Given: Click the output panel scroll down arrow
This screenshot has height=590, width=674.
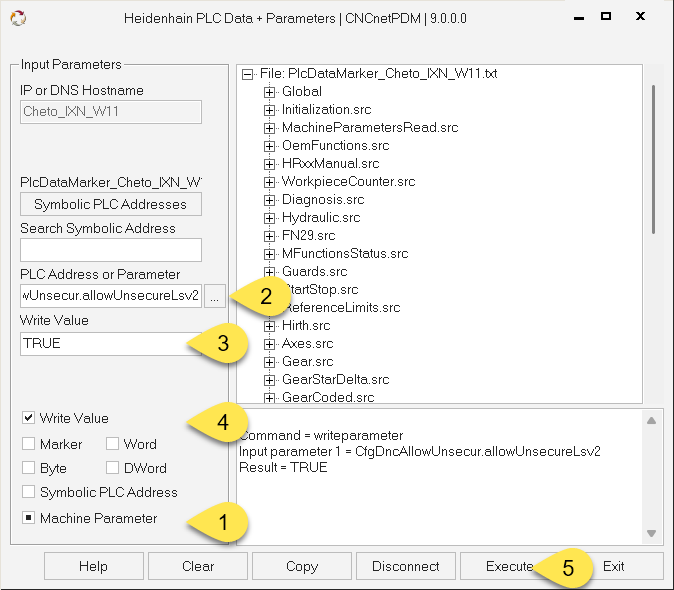Looking at the screenshot, I should [651, 533].
